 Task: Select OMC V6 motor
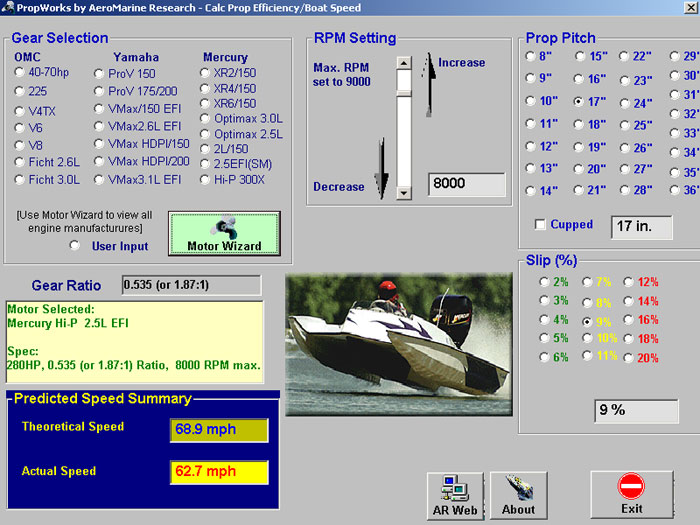tap(19, 128)
